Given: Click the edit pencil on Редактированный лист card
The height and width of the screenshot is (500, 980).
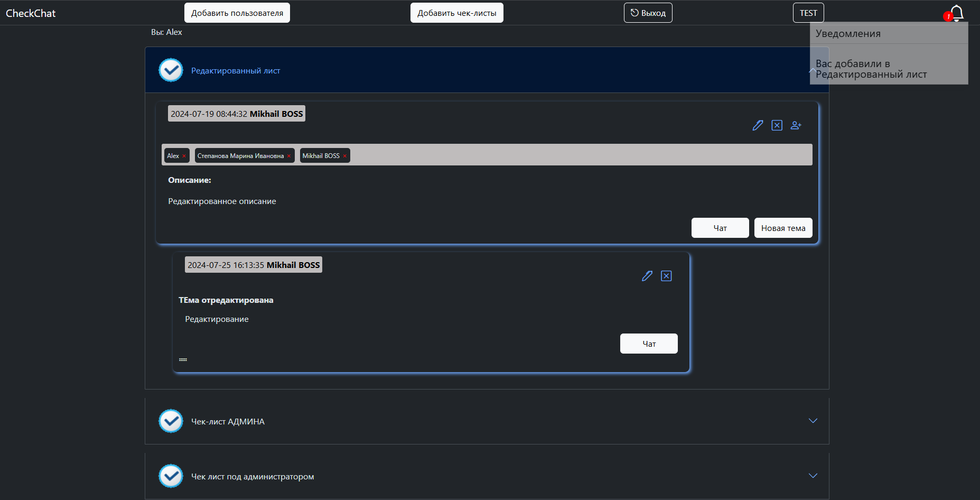Looking at the screenshot, I should click(x=758, y=125).
